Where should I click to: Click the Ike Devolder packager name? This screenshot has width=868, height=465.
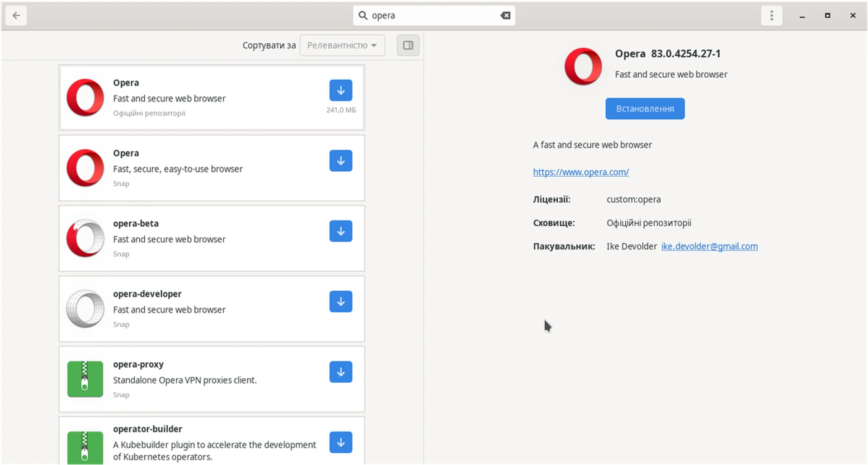(x=632, y=246)
